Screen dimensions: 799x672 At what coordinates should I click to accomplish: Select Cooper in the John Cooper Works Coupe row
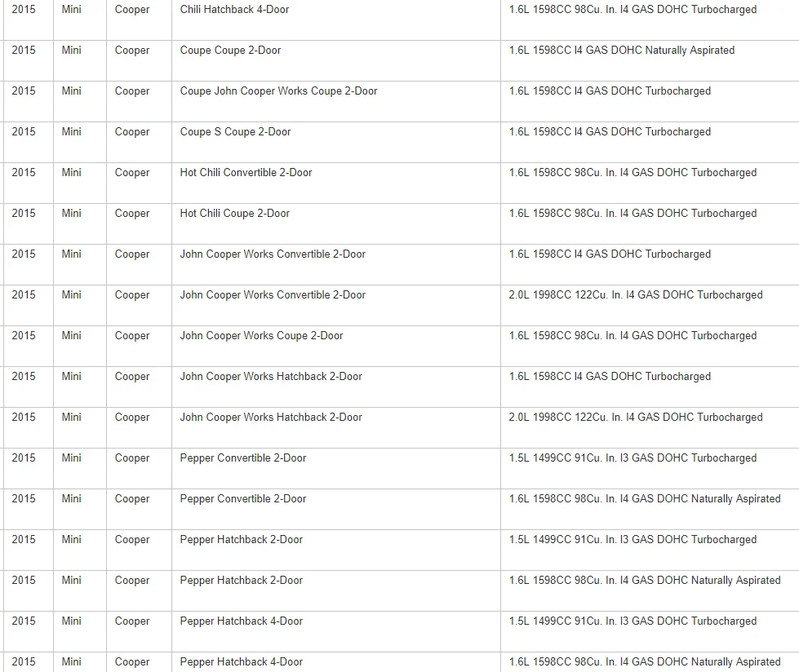point(132,336)
